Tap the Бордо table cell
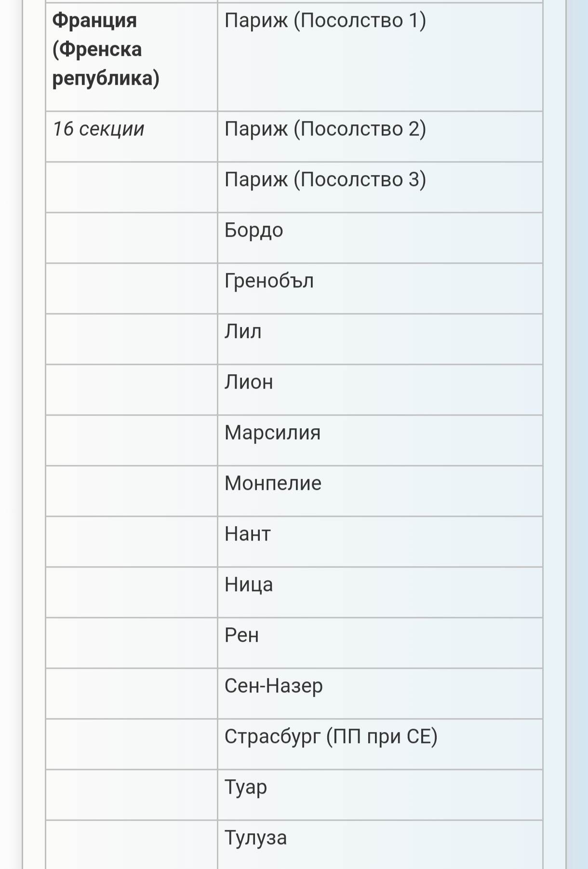Screen dimensions: 588x869 [x=380, y=238]
